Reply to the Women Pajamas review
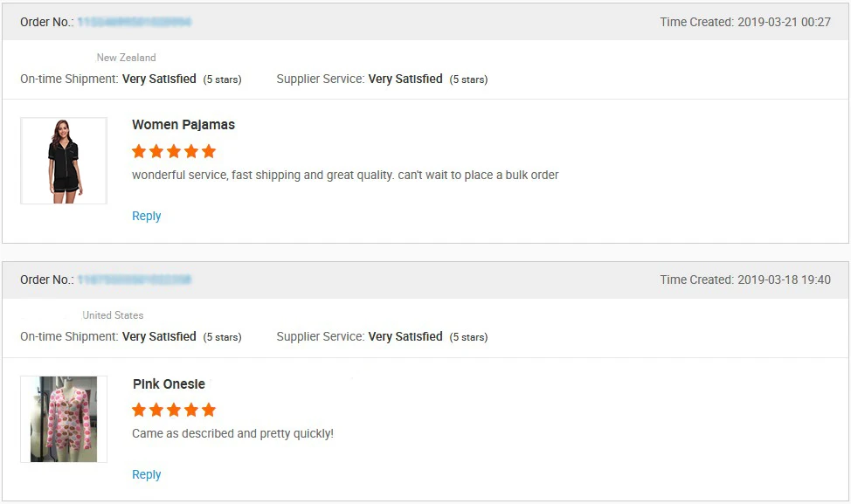 (x=147, y=216)
